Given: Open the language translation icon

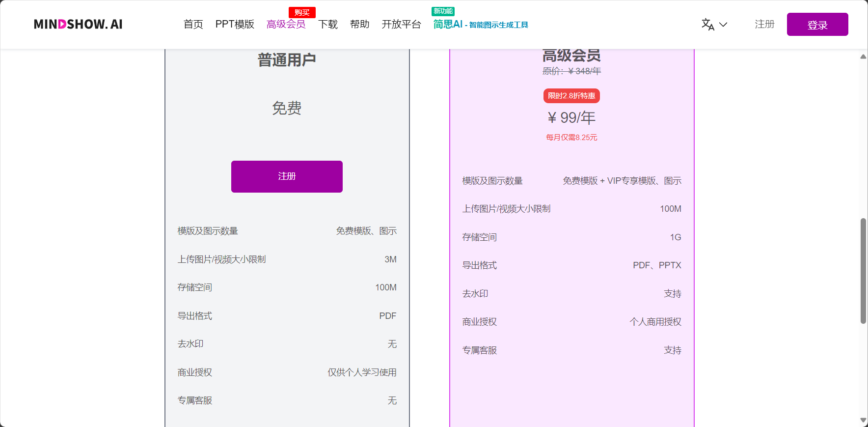Looking at the screenshot, I should pos(707,24).
